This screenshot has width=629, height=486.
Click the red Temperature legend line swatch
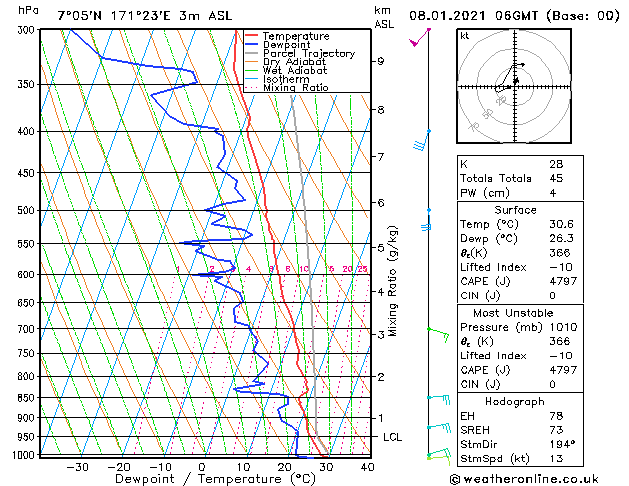[x=252, y=36]
